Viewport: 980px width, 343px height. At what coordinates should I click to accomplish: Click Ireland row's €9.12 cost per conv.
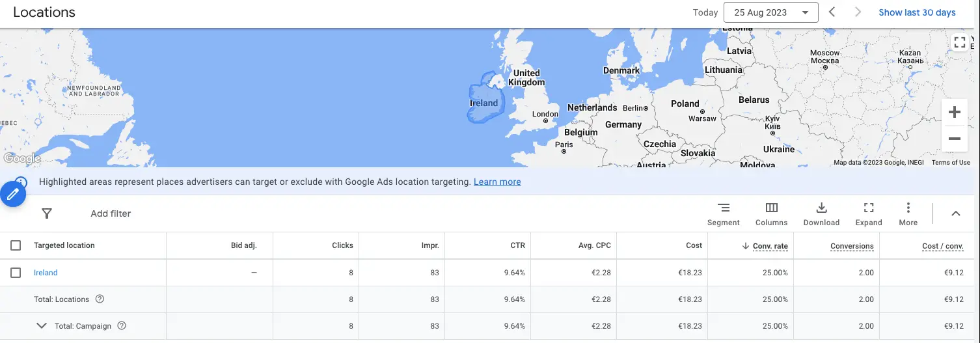953,273
